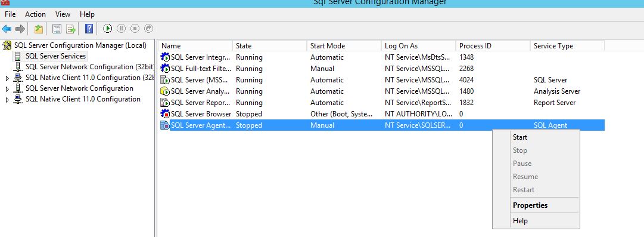Open the Action menu
Screen dimensions: 644x237
(x=35, y=14)
